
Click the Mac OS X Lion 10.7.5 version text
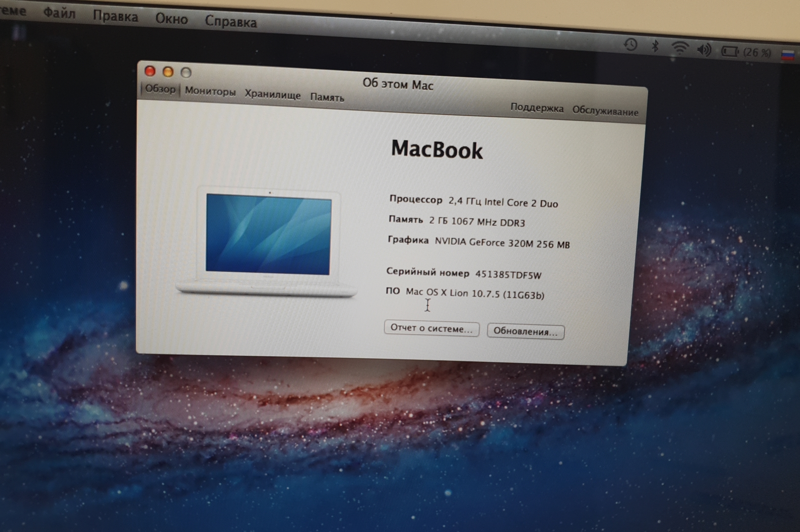click(x=475, y=294)
